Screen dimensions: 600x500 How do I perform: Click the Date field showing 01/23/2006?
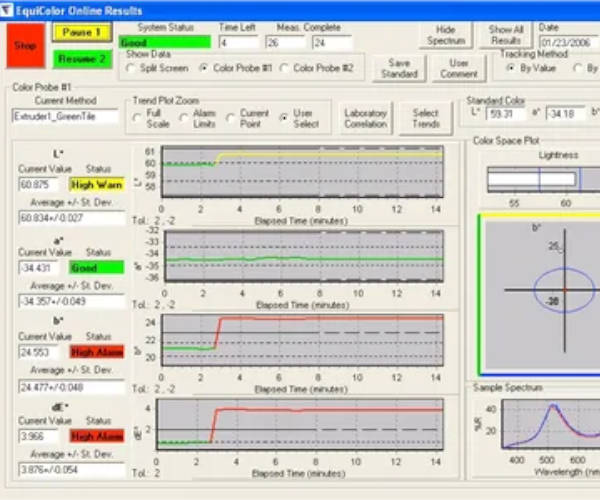point(569,42)
